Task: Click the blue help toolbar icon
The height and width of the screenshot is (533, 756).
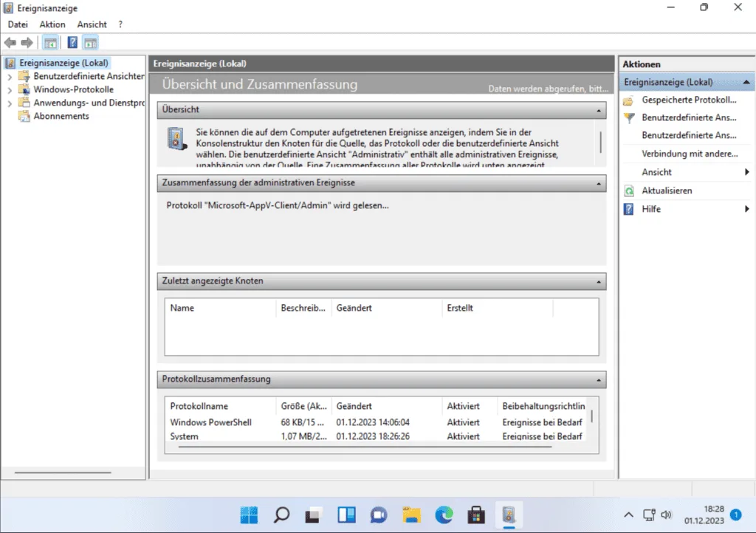Action: tap(72, 43)
